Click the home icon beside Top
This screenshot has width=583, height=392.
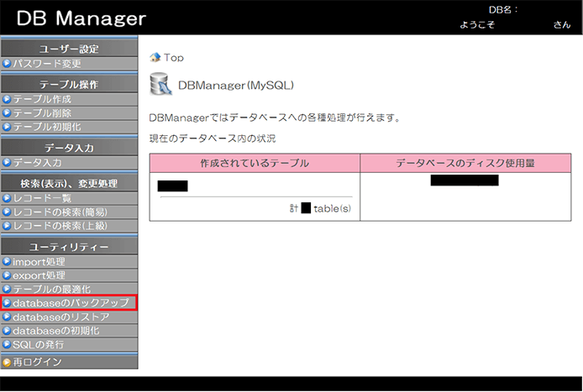(x=155, y=58)
